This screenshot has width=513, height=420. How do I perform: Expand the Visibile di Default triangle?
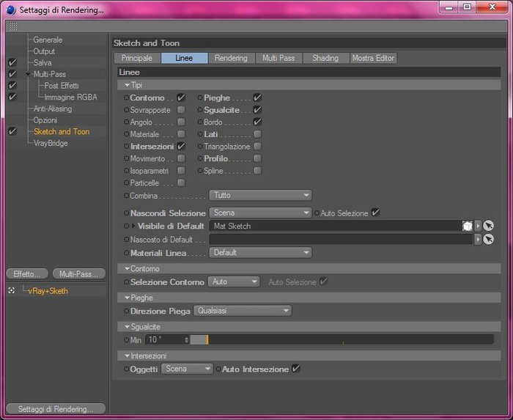pos(133,226)
